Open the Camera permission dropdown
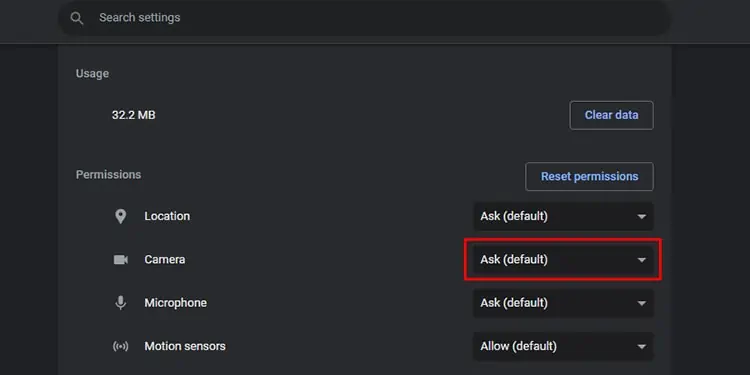Viewport: 750px width, 375px height. click(x=563, y=260)
